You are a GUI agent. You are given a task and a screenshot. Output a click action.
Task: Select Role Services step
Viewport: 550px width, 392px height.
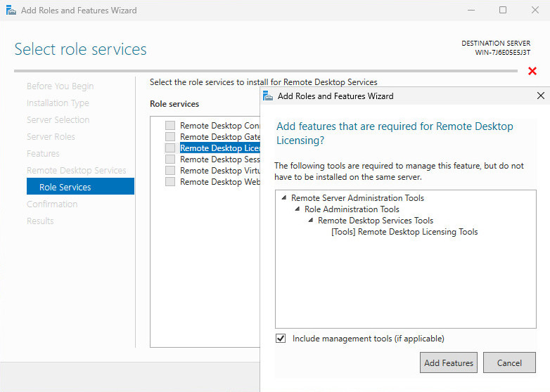(x=80, y=186)
